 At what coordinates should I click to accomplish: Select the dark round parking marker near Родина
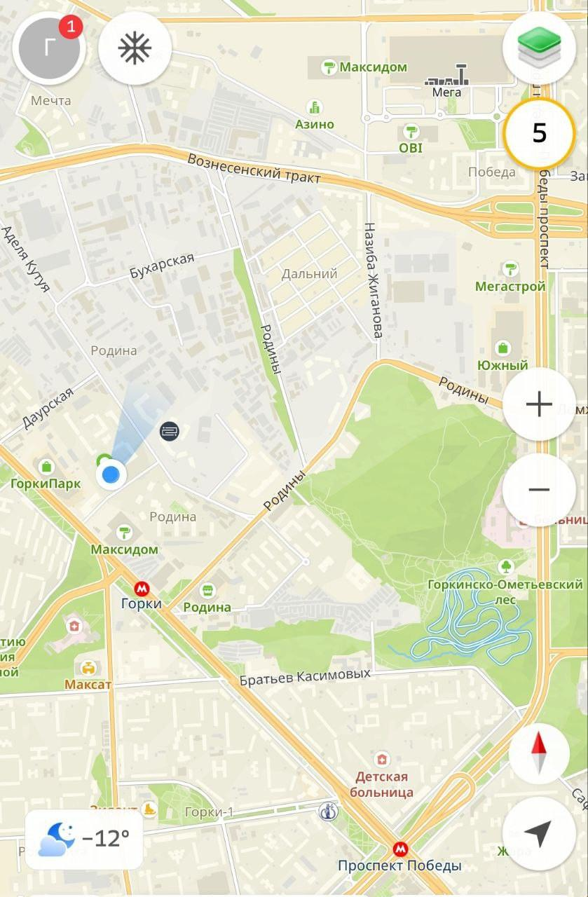(x=169, y=431)
